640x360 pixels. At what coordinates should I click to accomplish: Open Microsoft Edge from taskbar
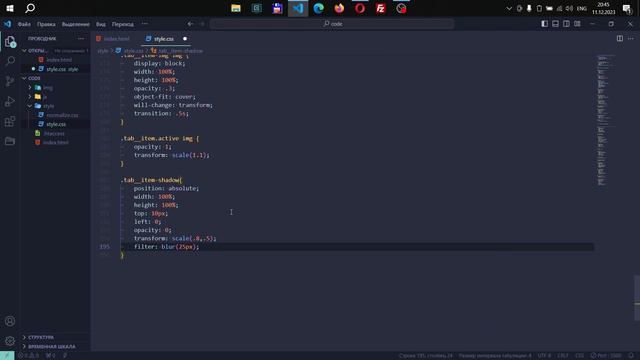point(318,8)
